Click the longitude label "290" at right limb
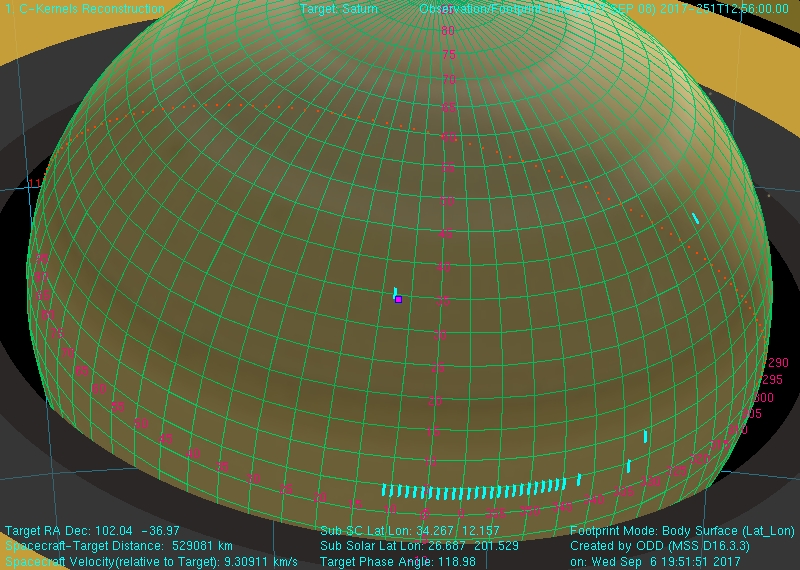 (x=778, y=363)
